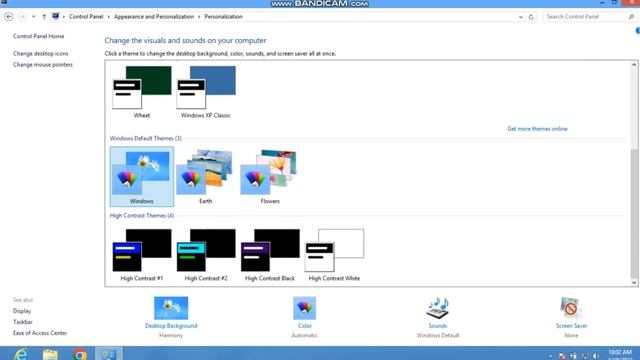Screen dimensions: 640x360
Task: Expand the address bar history dropdown
Action: [520, 17]
